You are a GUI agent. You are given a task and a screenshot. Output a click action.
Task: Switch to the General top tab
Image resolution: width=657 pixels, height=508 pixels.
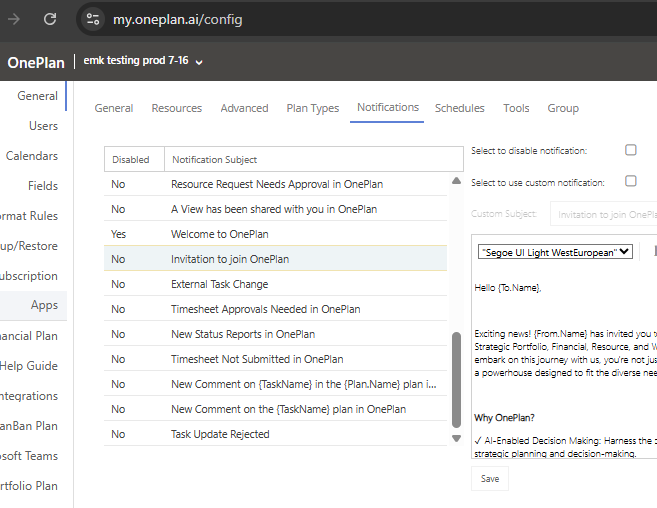[114, 108]
